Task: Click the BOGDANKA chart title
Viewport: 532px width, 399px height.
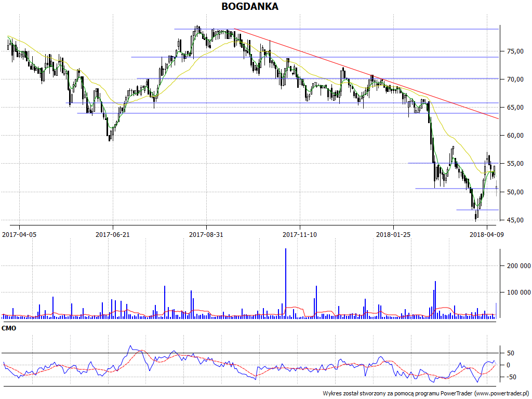Action: click(250, 6)
